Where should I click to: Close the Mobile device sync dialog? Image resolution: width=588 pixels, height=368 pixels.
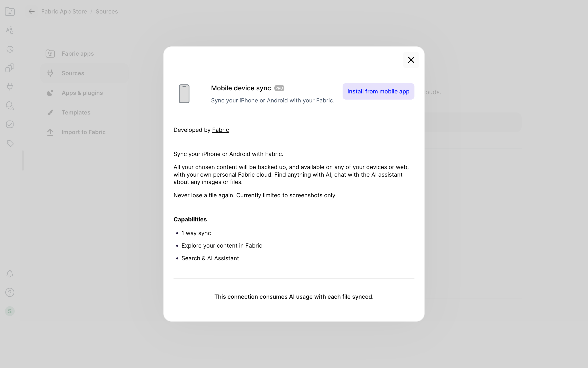point(411,60)
